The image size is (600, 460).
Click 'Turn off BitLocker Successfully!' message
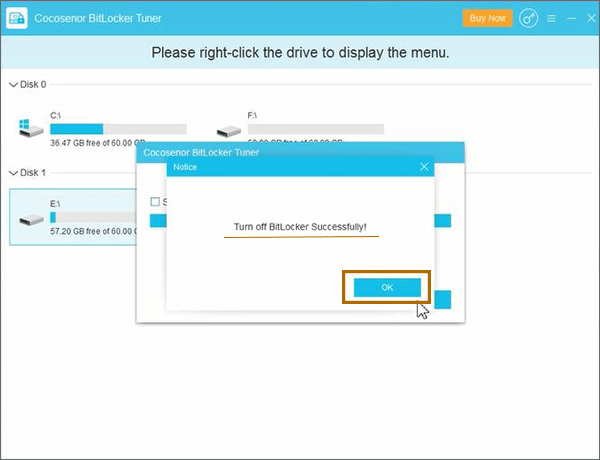(x=300, y=227)
